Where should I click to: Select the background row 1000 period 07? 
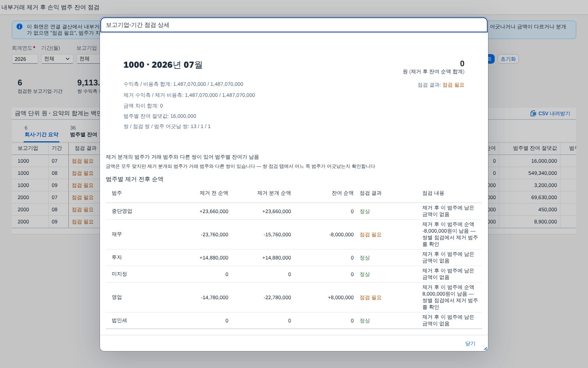(55, 161)
